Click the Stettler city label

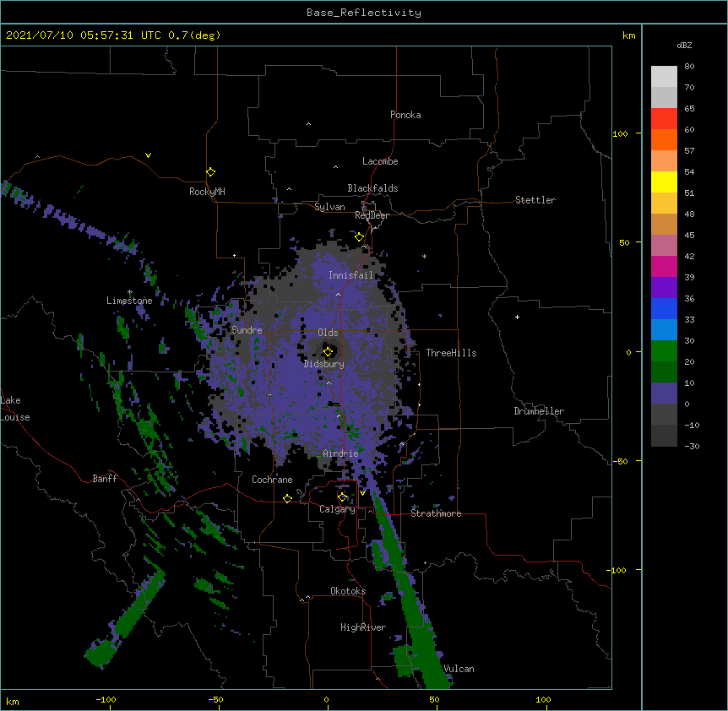point(535,200)
